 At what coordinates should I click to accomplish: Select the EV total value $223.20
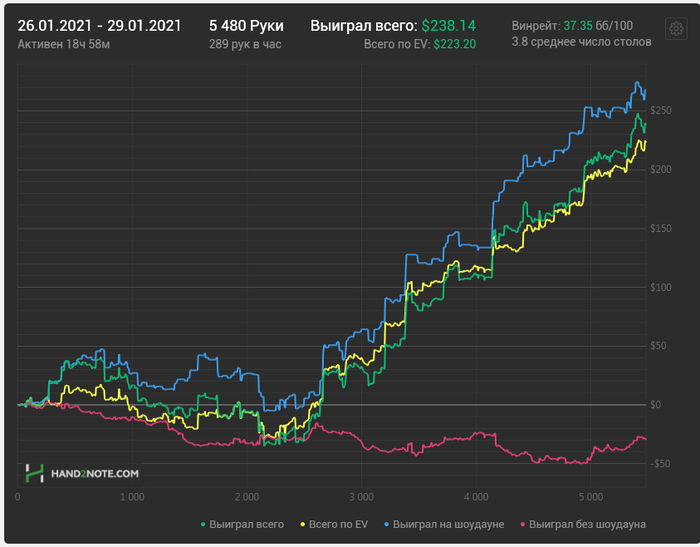coord(454,44)
